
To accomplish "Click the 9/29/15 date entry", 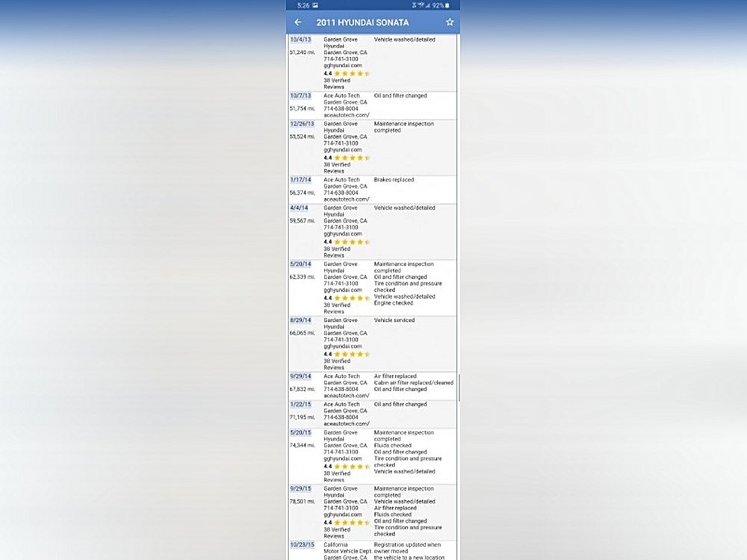I will click(300, 489).
